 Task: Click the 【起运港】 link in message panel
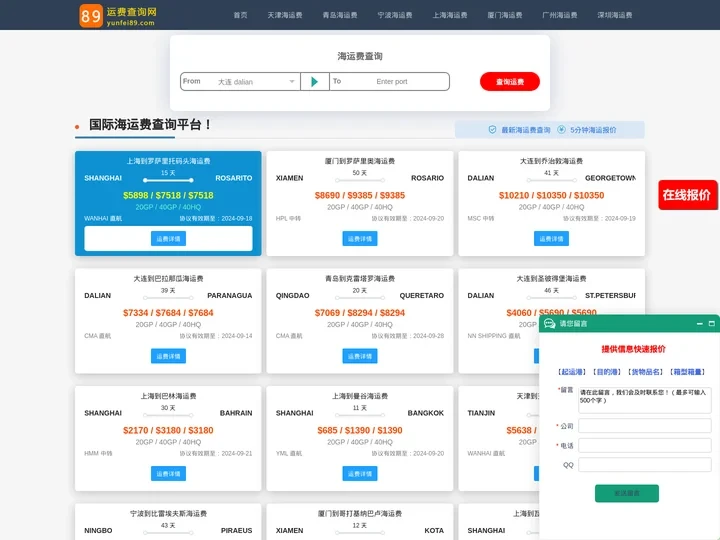coord(572,372)
